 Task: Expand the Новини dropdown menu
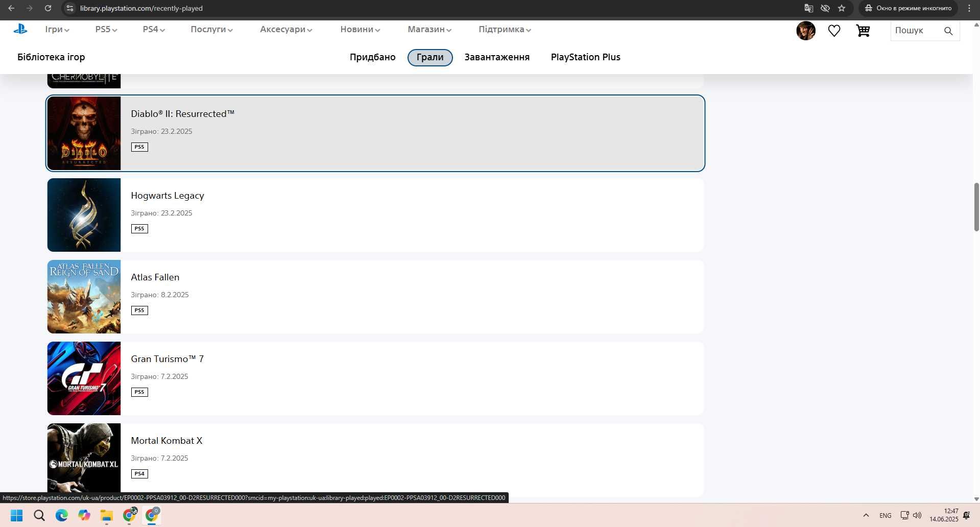[360, 29]
